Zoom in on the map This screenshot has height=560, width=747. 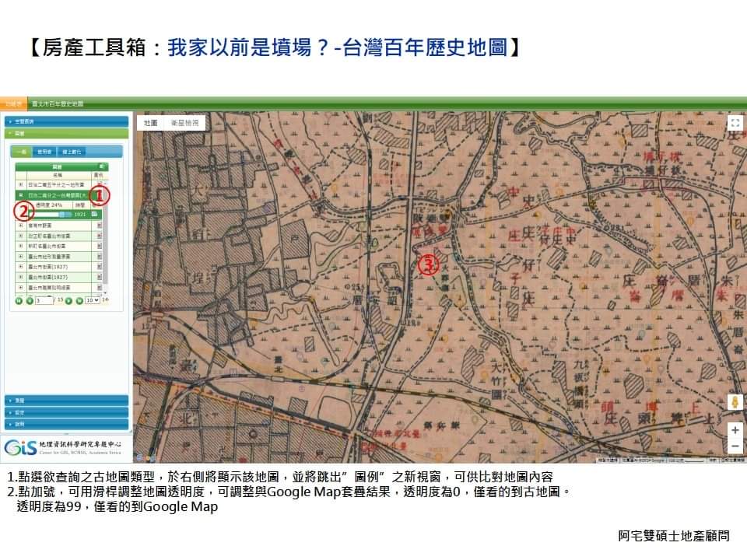[x=735, y=430]
